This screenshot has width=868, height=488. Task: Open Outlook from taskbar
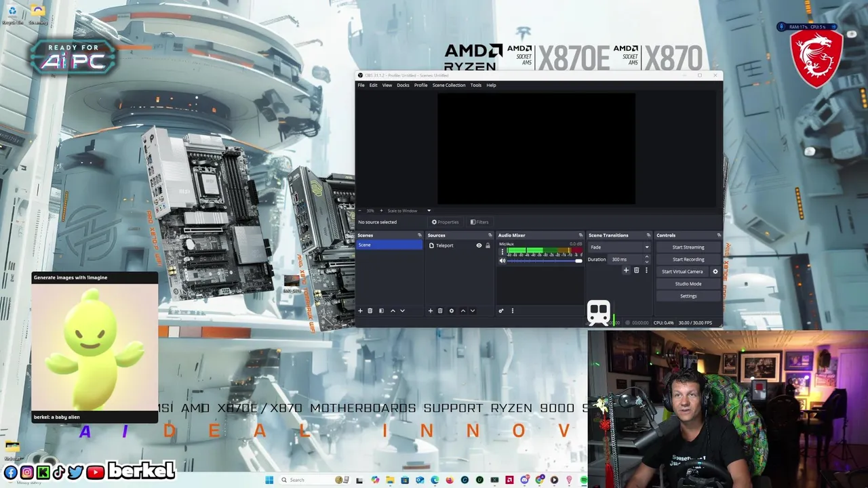(x=420, y=480)
